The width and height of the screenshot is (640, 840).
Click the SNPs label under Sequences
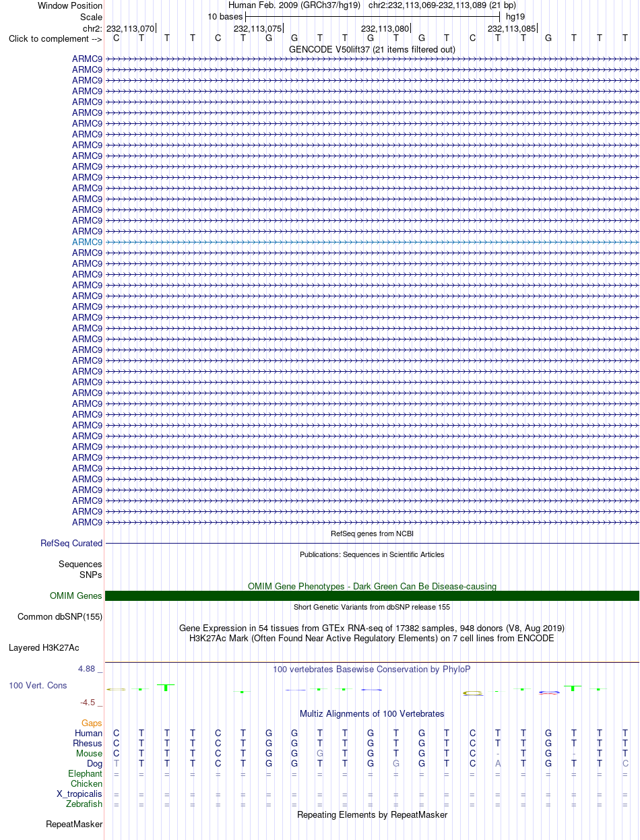pos(91,575)
